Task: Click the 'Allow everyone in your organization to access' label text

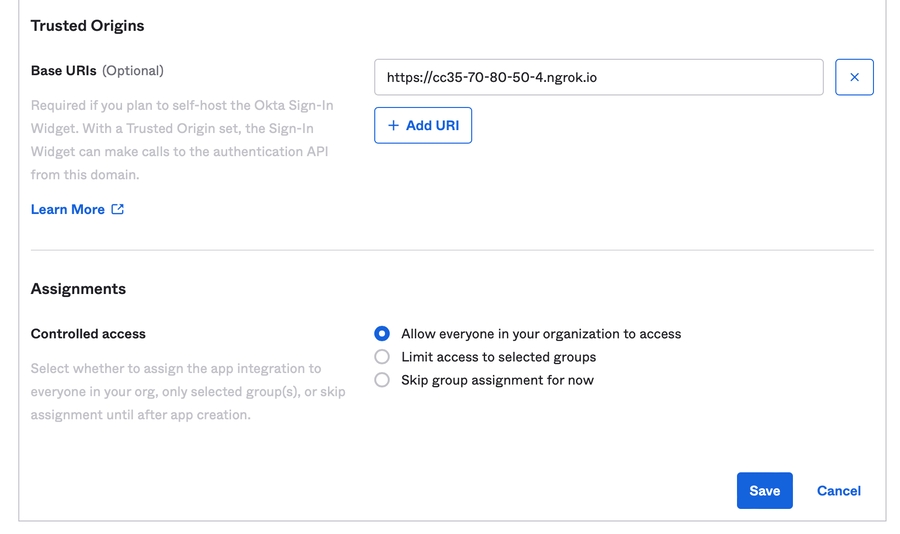Action: coord(541,334)
